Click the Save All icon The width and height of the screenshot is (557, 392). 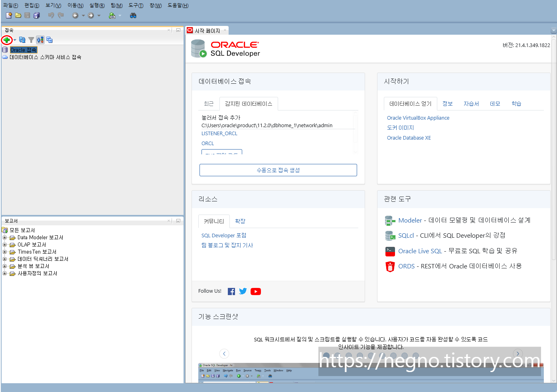(37, 15)
